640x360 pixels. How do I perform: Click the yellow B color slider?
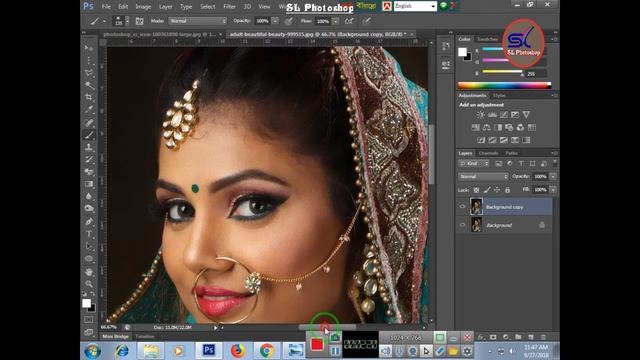pyautogui.click(x=502, y=72)
